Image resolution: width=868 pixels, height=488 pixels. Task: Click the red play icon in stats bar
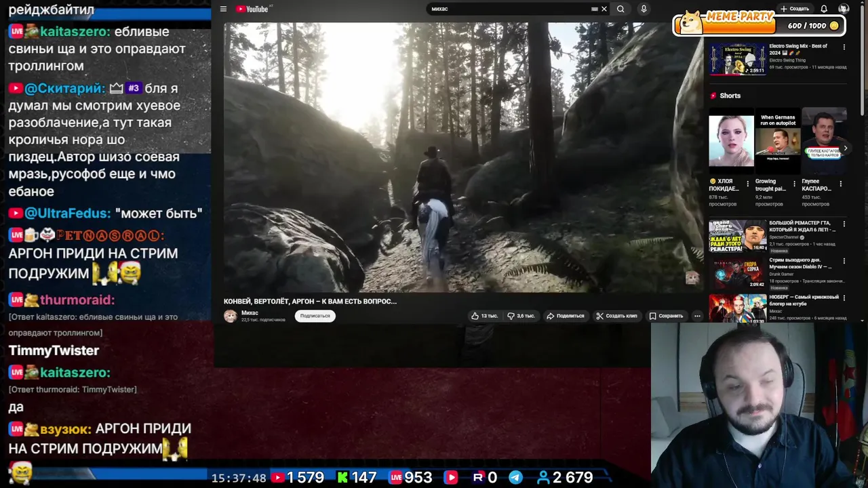[x=451, y=478]
